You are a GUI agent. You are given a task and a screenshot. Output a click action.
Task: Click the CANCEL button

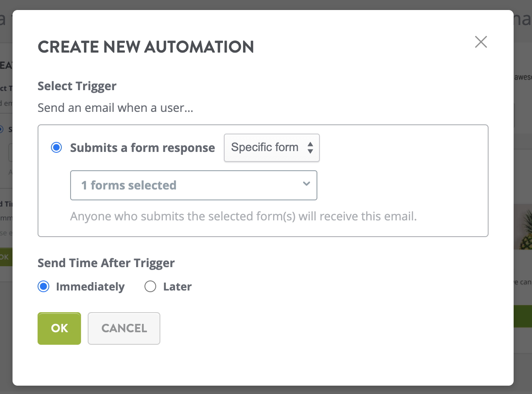tap(124, 328)
